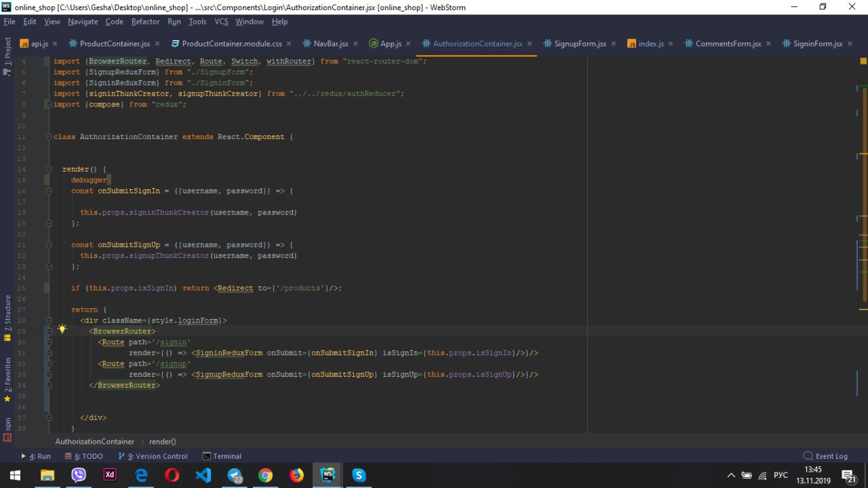Launch Visual Studio Code from taskbar

click(x=203, y=475)
